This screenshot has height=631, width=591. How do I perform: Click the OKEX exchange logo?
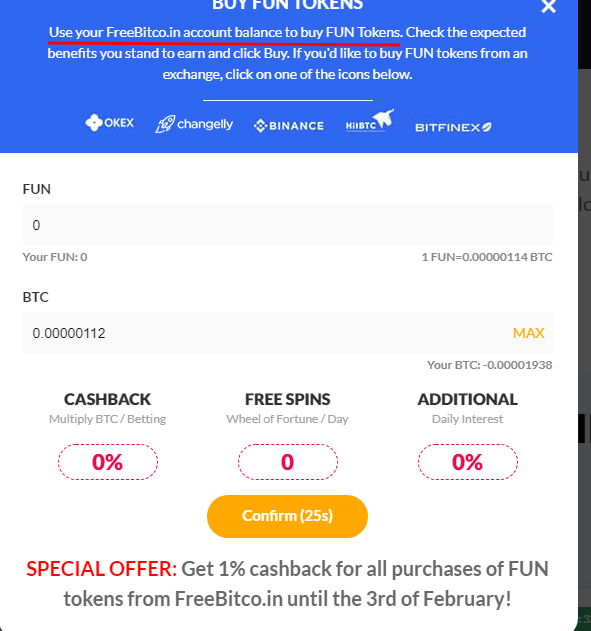109,122
